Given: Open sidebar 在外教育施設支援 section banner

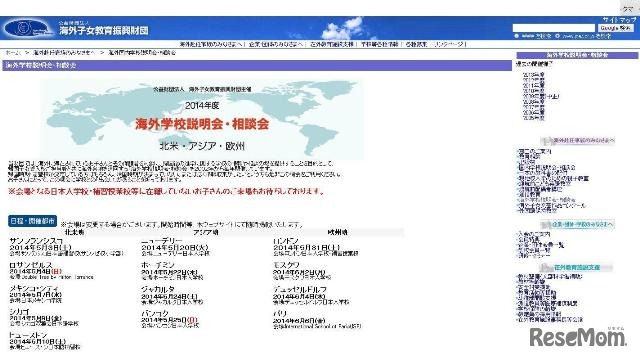Looking at the screenshot, I should [x=576, y=268].
